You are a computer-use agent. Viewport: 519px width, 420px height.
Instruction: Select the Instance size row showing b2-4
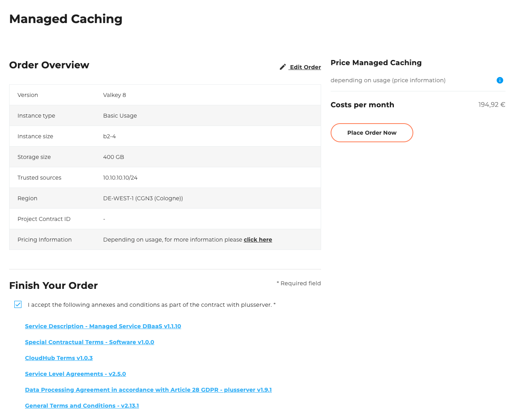pyautogui.click(x=165, y=136)
